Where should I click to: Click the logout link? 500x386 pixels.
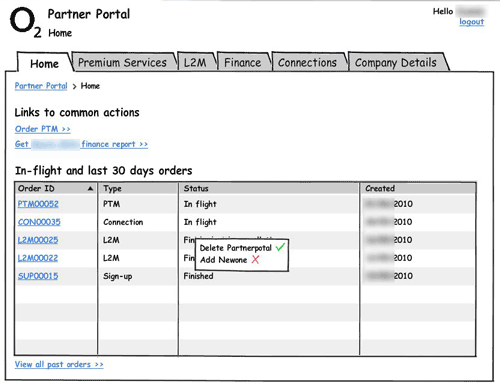(x=471, y=22)
